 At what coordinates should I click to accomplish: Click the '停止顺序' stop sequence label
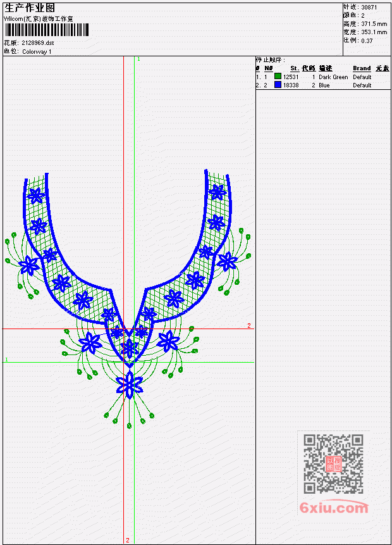tap(271, 60)
